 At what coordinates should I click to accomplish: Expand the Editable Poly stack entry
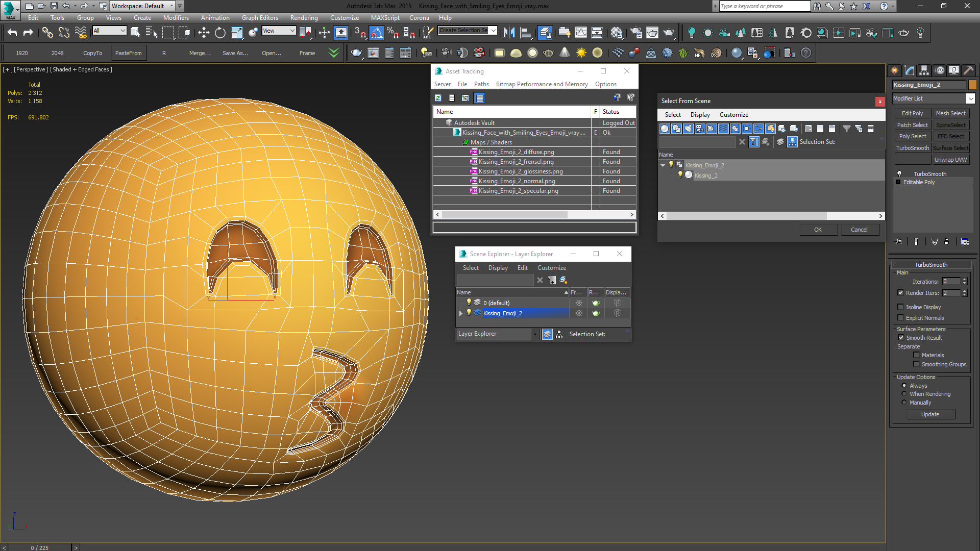pyautogui.click(x=898, y=182)
